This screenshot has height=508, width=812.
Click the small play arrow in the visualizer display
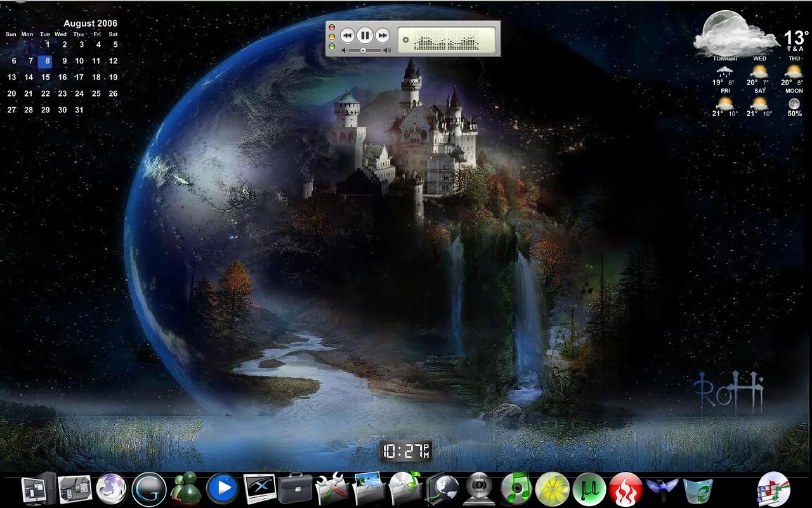[406, 40]
